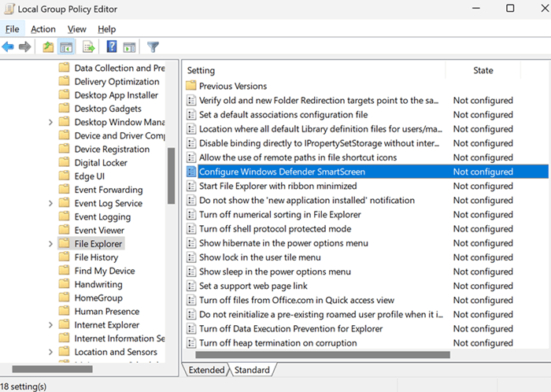Open the File menu

click(13, 29)
